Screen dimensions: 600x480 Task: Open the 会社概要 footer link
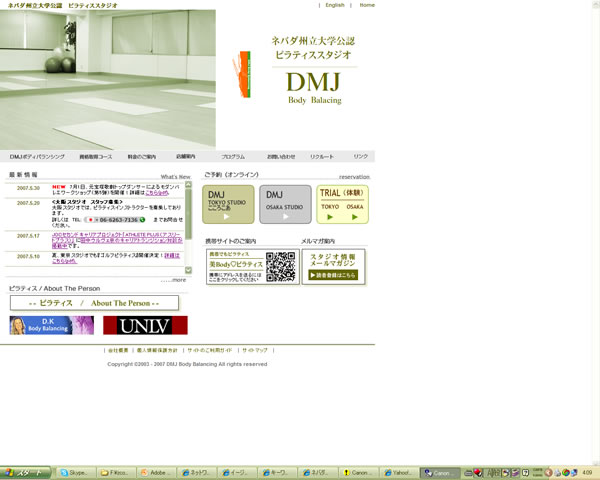pos(118,350)
